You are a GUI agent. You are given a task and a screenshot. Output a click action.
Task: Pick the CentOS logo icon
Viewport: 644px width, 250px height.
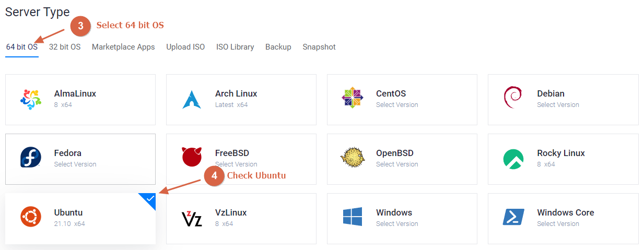[x=353, y=99]
